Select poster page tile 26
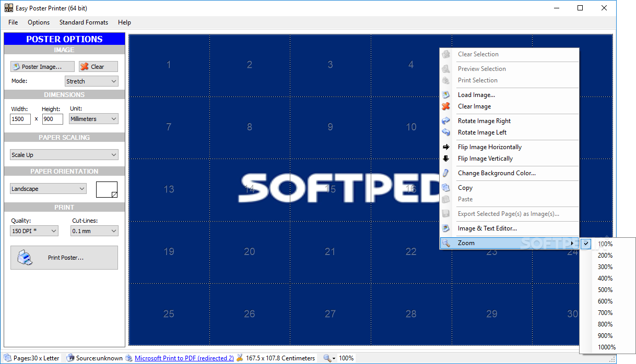The height and width of the screenshot is (364, 636). [250, 314]
